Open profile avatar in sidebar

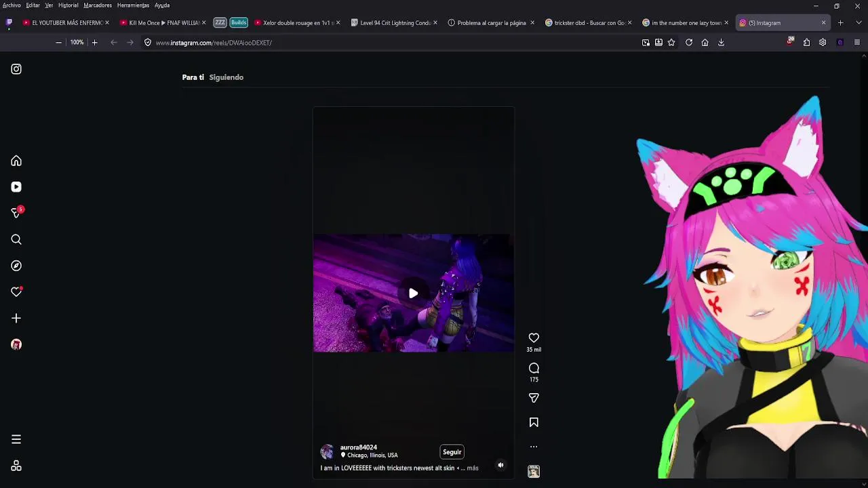(x=16, y=344)
